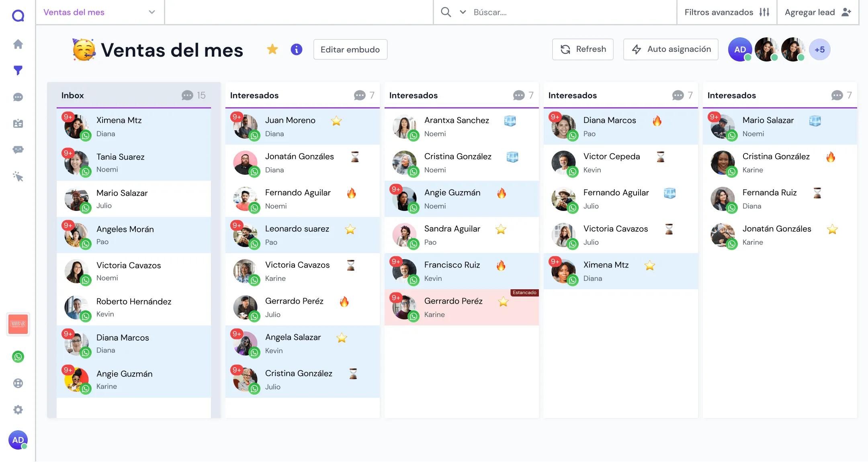Click the settings gear in sidebar
The height and width of the screenshot is (462, 868).
[x=18, y=410]
